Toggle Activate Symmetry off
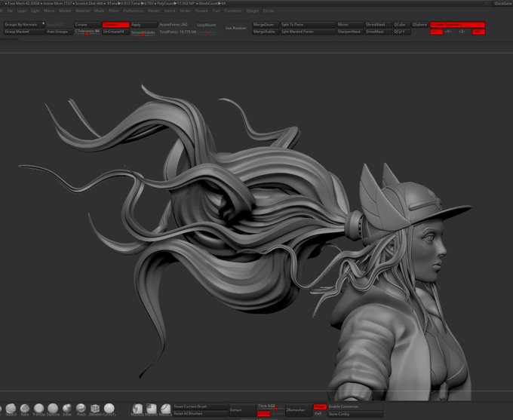The image size is (513, 420). 457,25
